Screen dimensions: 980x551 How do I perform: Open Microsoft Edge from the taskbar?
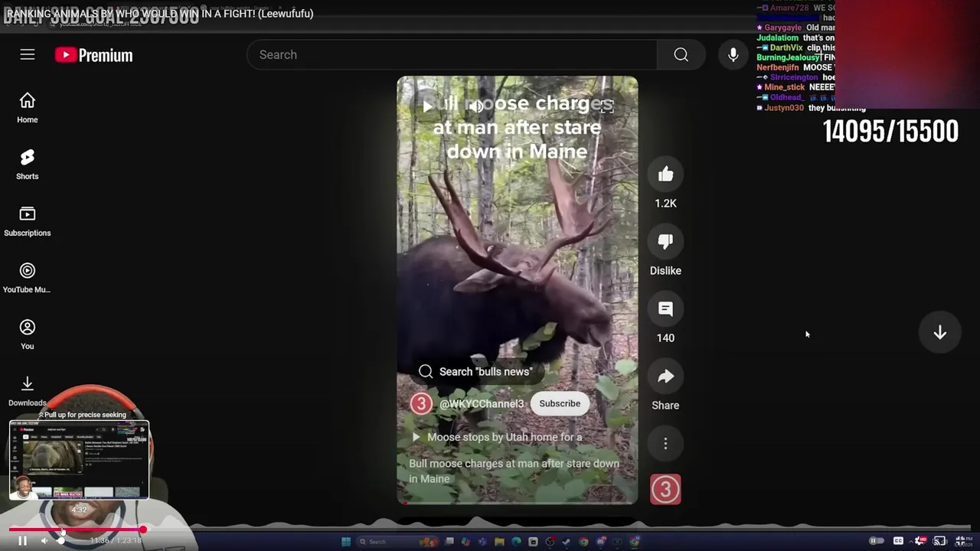pos(516,542)
